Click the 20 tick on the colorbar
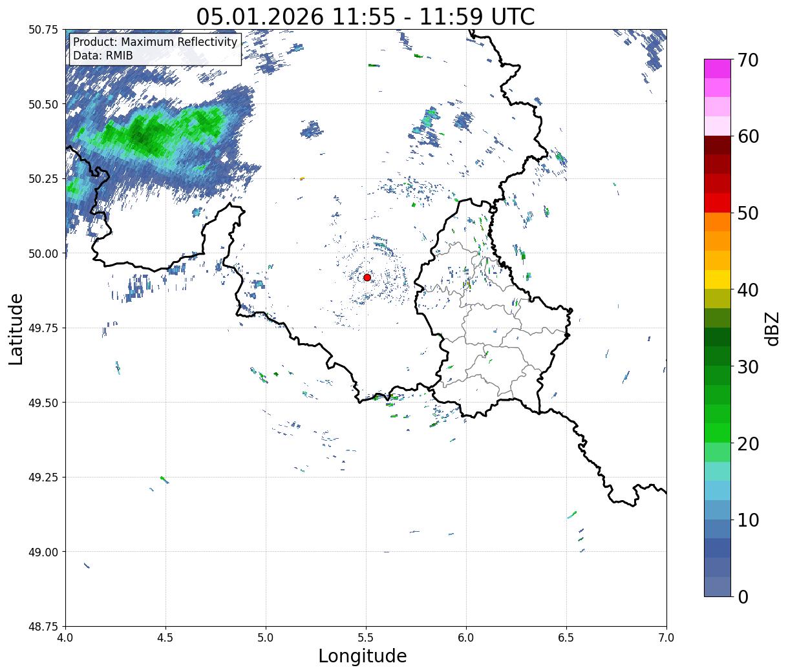 (x=747, y=443)
